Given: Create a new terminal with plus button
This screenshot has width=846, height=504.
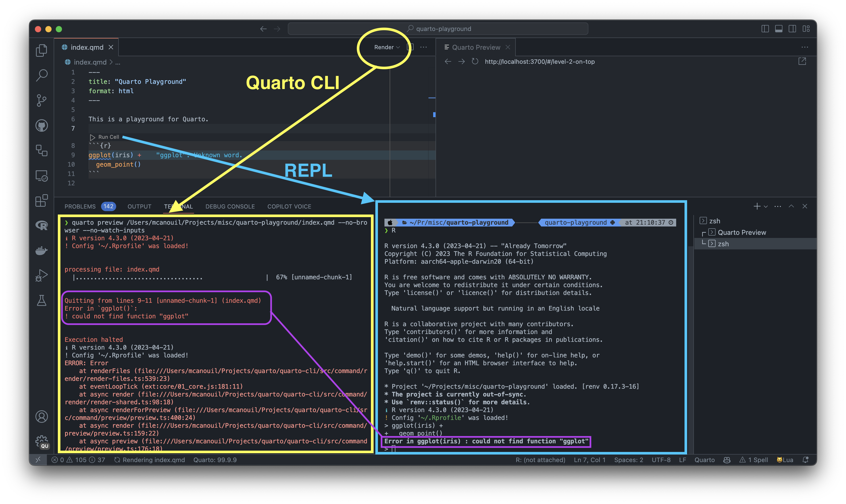Looking at the screenshot, I should 757,206.
